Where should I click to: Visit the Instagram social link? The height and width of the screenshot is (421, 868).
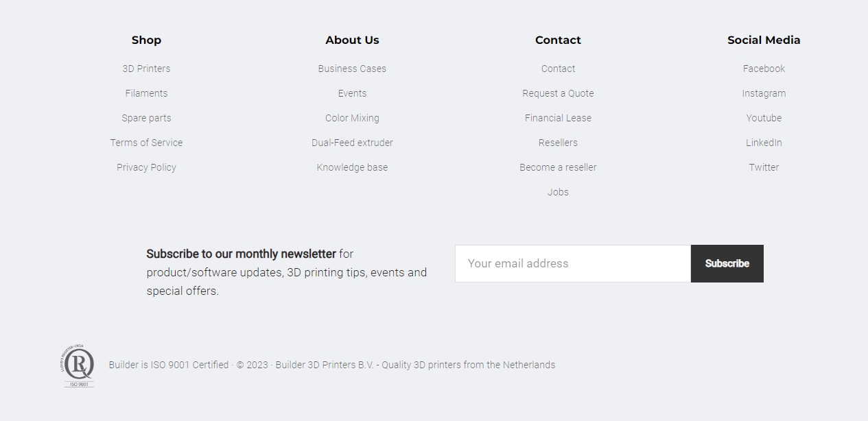764,93
